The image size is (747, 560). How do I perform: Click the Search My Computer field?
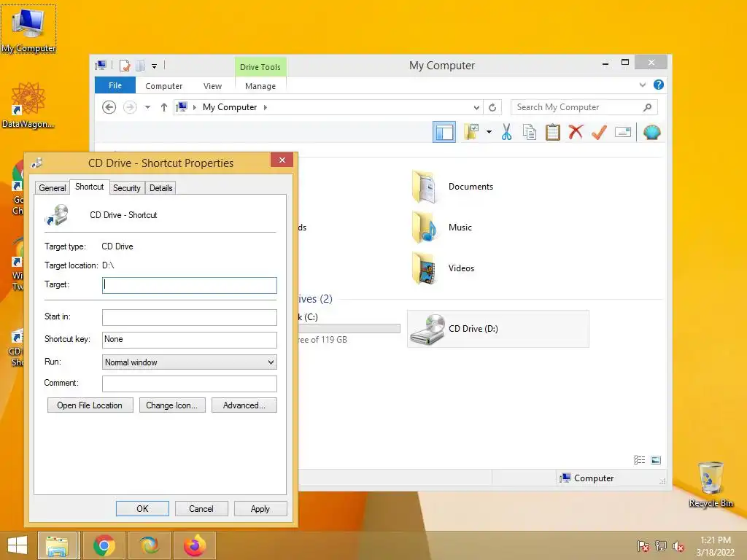pos(584,107)
